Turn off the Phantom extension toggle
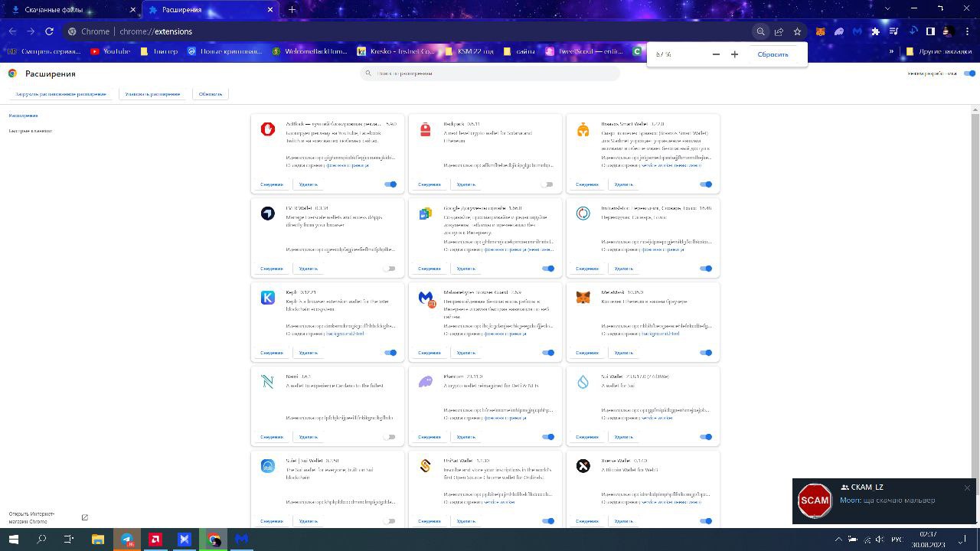The height and width of the screenshot is (551, 980). click(x=548, y=437)
